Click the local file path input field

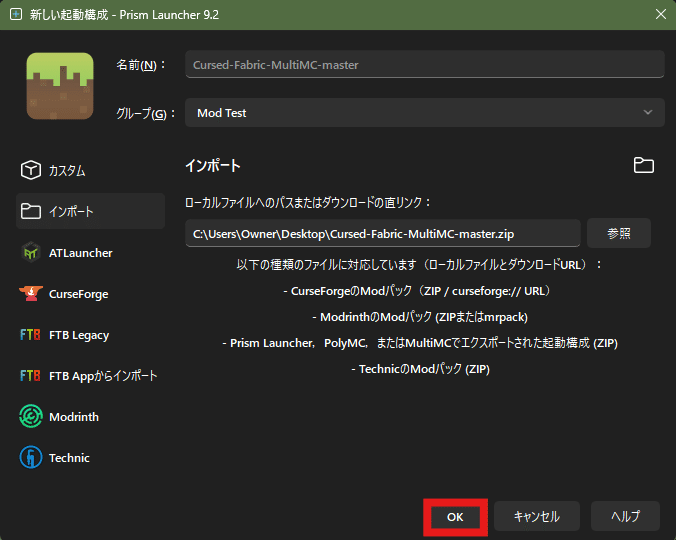383,233
